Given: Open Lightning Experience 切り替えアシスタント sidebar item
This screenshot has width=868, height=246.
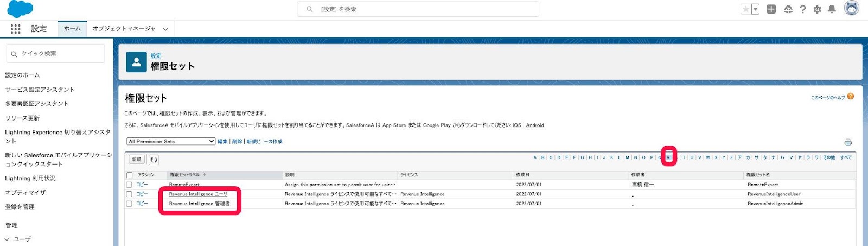Looking at the screenshot, I should click(58, 136).
